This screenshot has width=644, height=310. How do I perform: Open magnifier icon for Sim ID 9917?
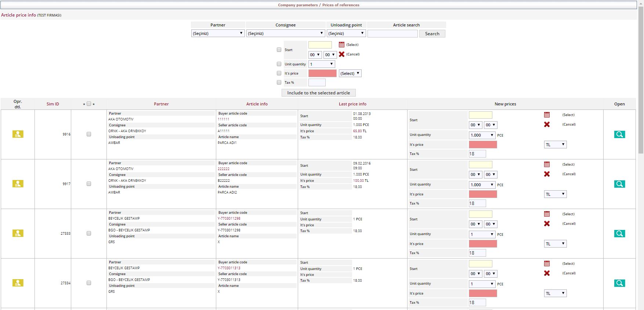click(x=619, y=184)
